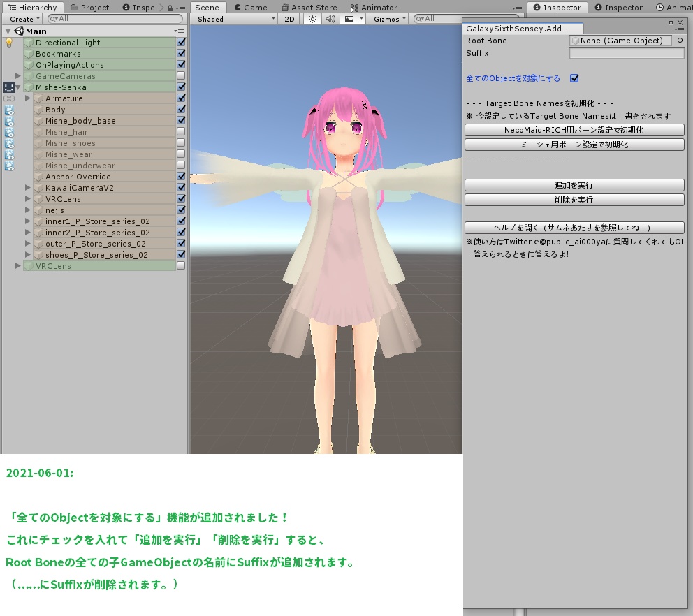Image resolution: width=693 pixels, height=616 pixels.
Task: Open Main scene context menu icon
Action: coord(179,31)
